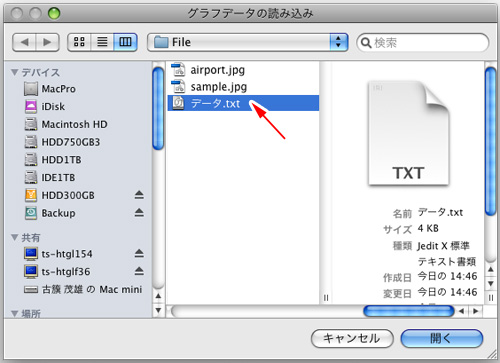Viewport: 500px width, 363px height.
Task: Select ts-htglf36 network computer icon
Action: pos(31,271)
